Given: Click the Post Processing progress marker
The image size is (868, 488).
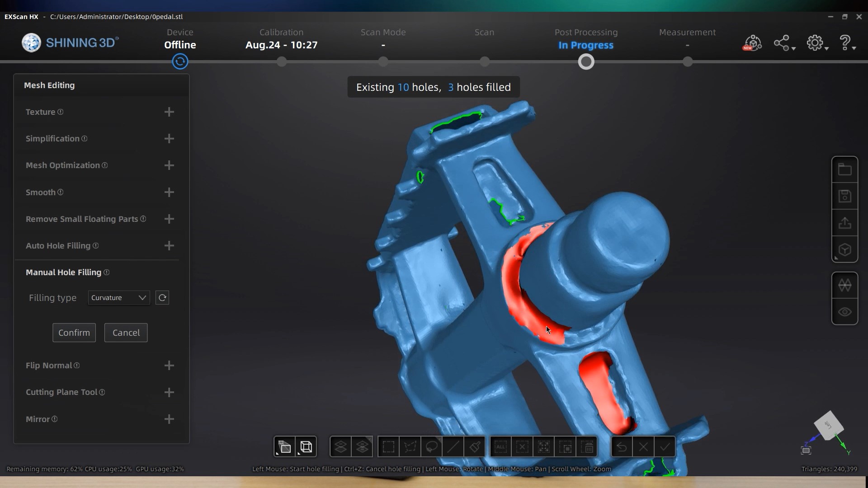Looking at the screenshot, I should pos(586,61).
